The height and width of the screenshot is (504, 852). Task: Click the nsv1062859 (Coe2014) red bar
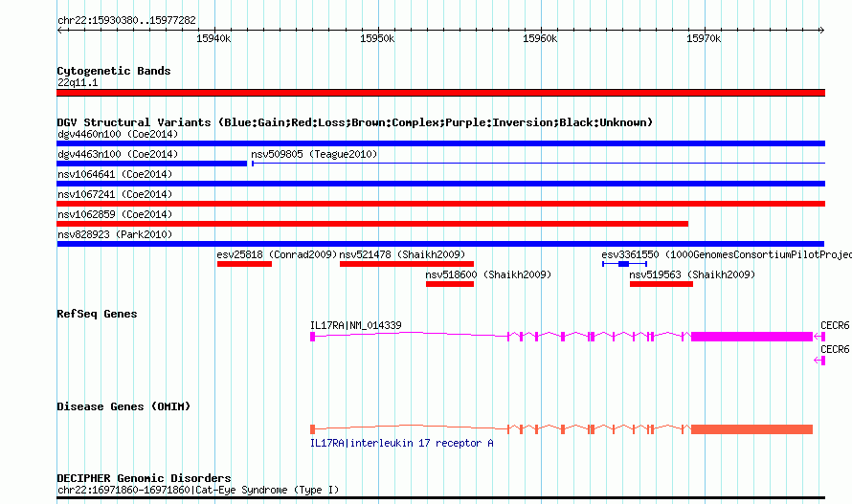(x=372, y=224)
